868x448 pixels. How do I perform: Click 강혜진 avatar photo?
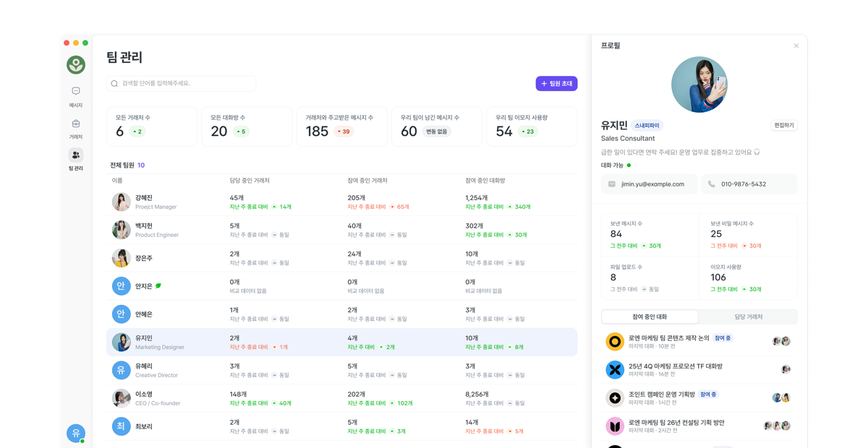pyautogui.click(x=122, y=202)
